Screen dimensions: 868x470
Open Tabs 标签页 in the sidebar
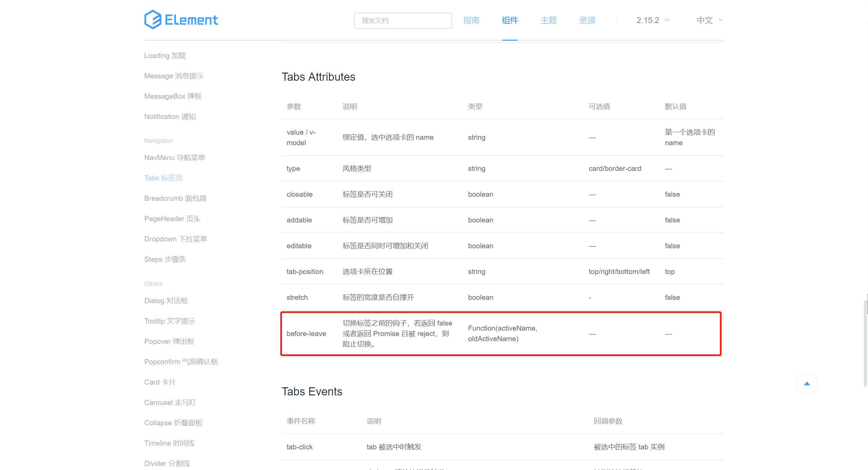pos(163,178)
